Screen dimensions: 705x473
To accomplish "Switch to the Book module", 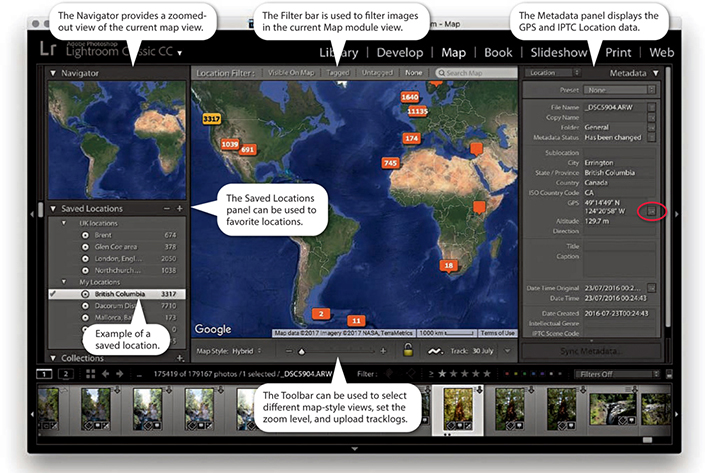I will [498, 53].
